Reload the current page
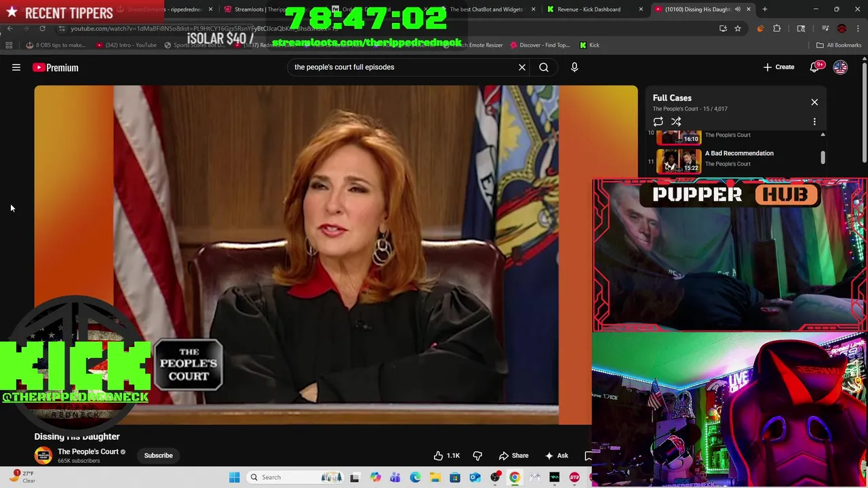The image size is (868, 488). point(42,28)
